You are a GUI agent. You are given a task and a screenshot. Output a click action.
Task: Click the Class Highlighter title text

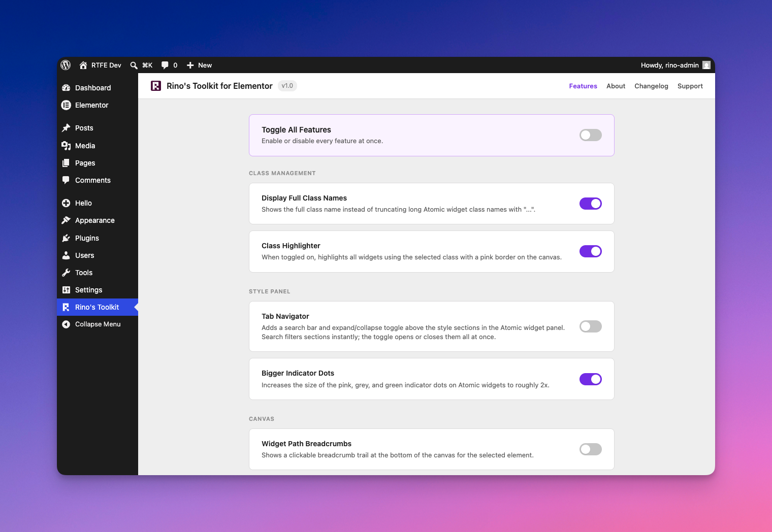click(291, 246)
